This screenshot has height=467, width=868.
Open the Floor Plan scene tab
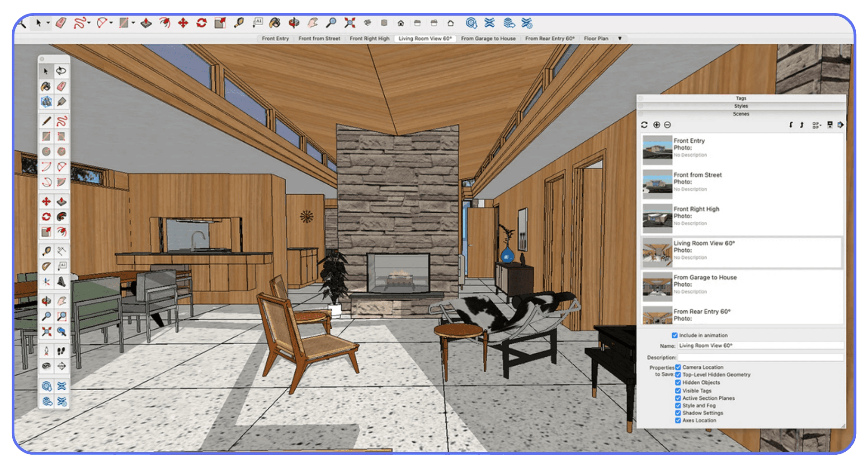596,38
